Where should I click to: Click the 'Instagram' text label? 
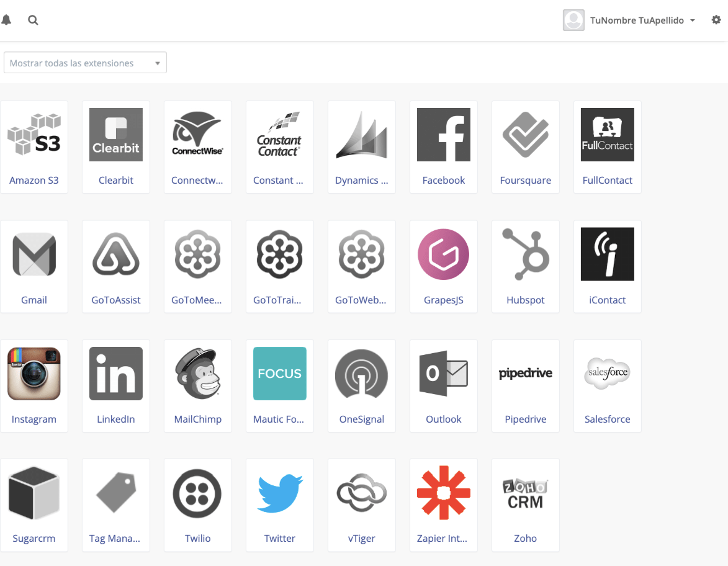[x=34, y=420]
